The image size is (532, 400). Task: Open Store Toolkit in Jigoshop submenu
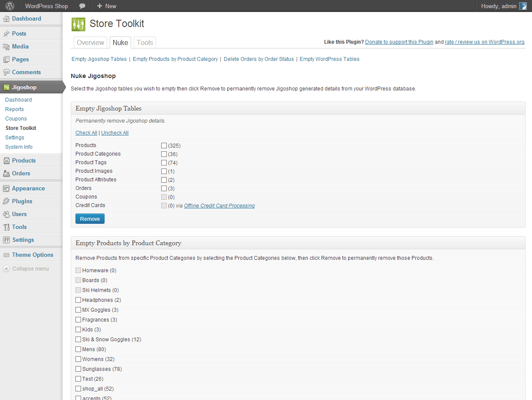click(21, 128)
